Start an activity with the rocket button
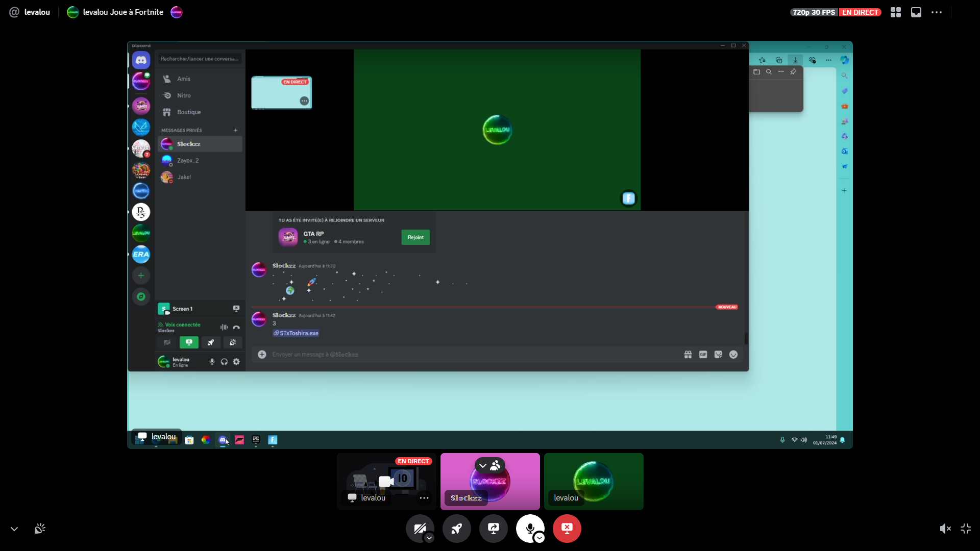 pyautogui.click(x=457, y=529)
